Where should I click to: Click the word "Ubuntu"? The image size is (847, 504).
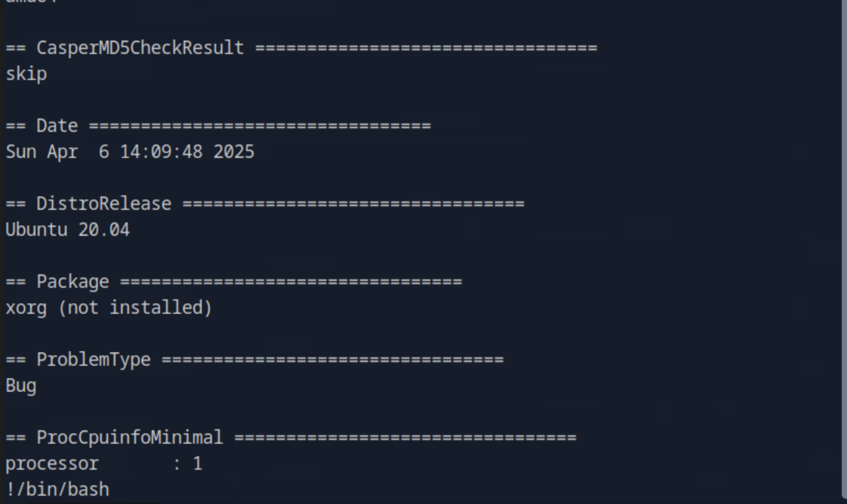point(36,230)
